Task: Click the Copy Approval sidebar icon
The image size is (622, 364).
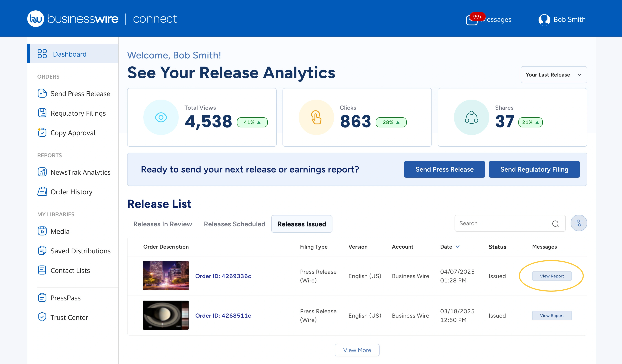Action: point(42,132)
